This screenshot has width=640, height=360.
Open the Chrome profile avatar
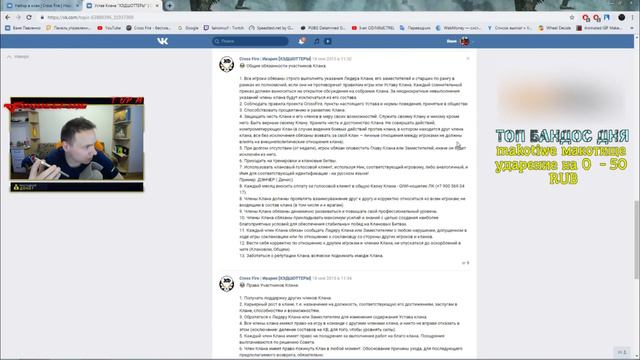coord(622,18)
